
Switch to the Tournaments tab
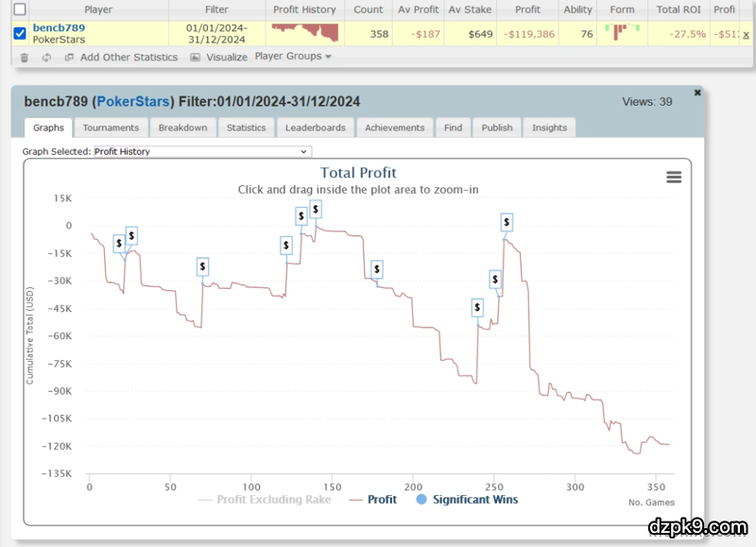(111, 128)
